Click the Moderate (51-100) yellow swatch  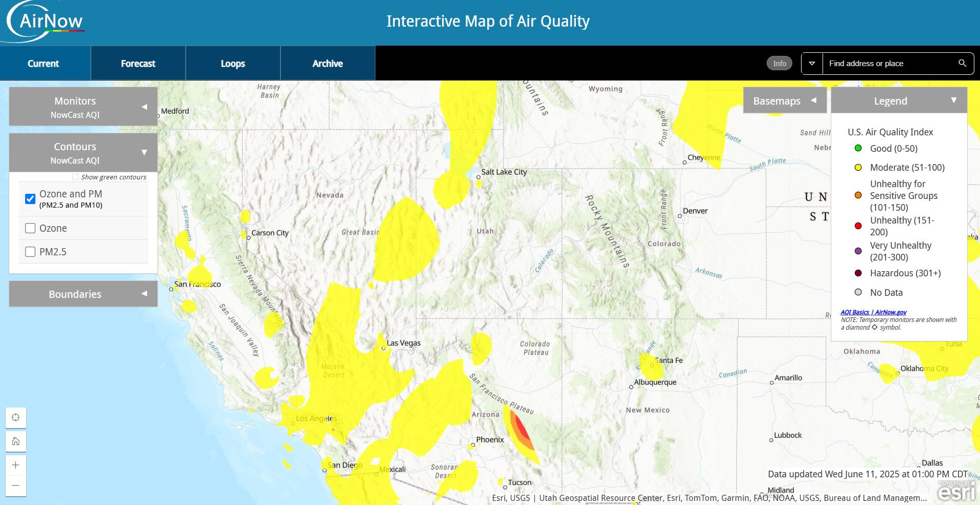[858, 167]
